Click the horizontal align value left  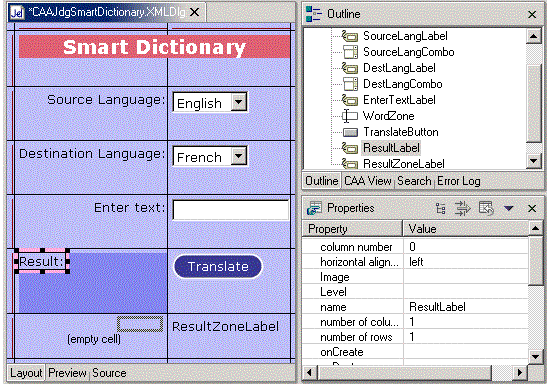point(416,262)
